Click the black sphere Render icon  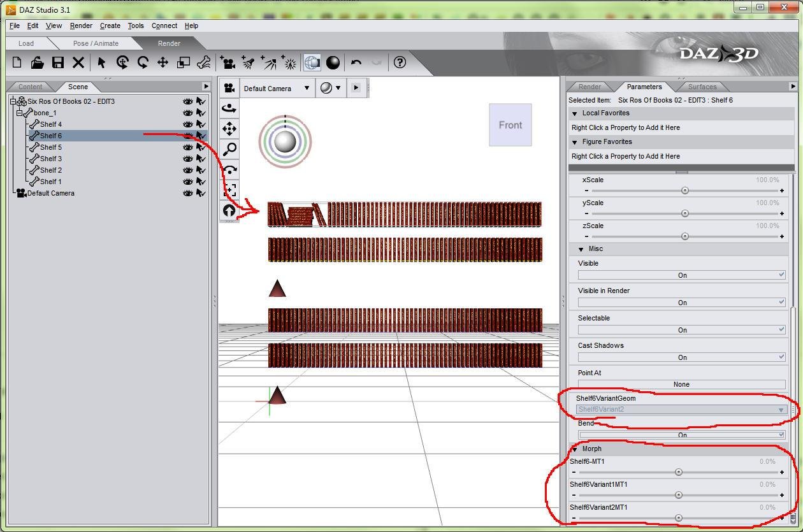(333, 62)
